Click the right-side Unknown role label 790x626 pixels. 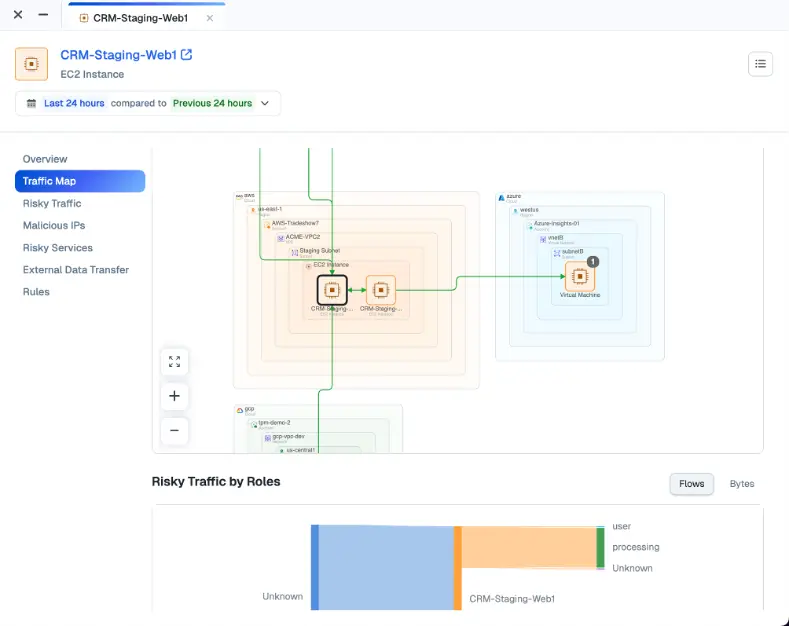tap(632, 568)
